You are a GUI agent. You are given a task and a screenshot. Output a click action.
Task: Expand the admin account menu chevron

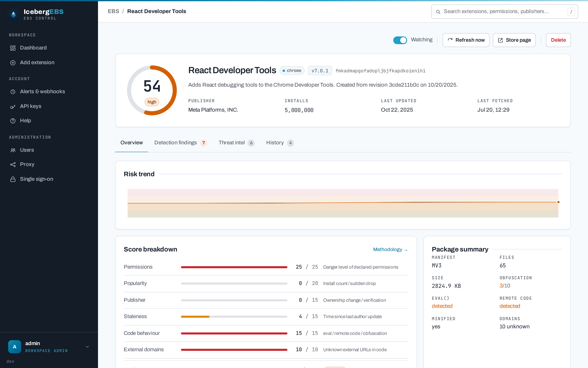[87, 347]
